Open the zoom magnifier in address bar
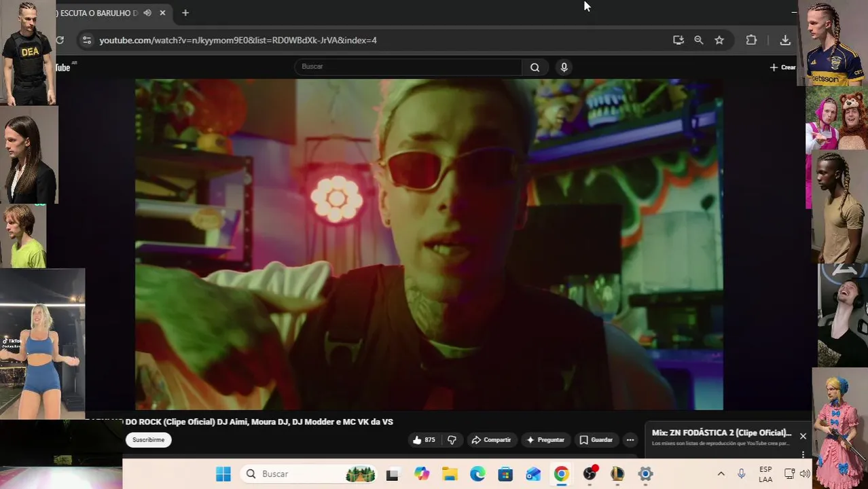This screenshot has height=489, width=868. click(x=698, y=40)
